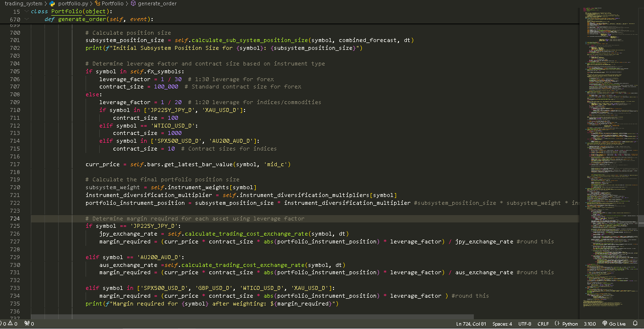Click 'contract_size = 100_000' on line 707

[138, 87]
